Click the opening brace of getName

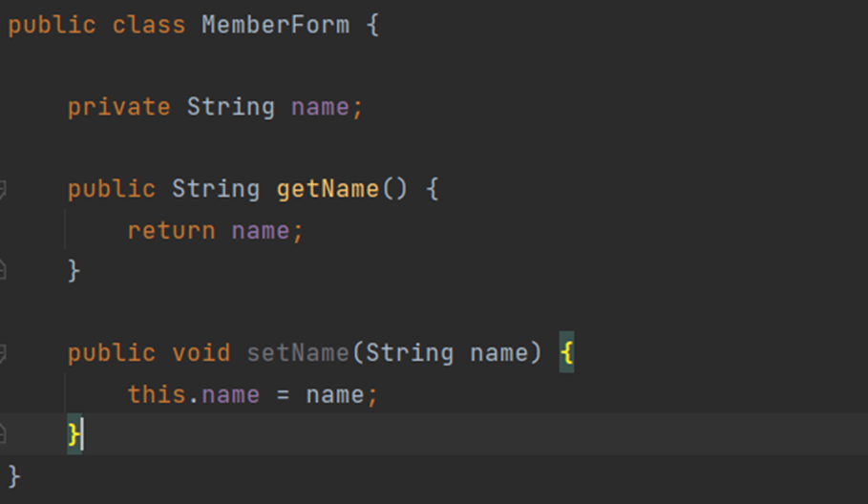point(433,189)
